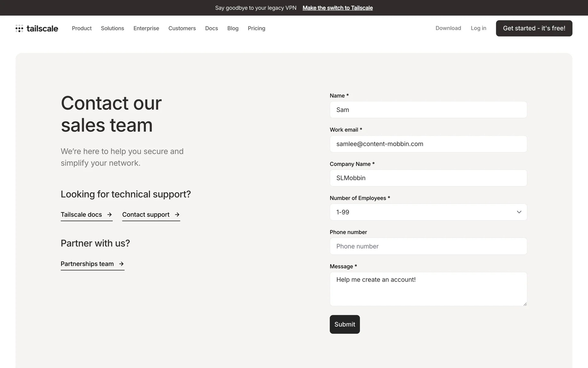Click the message box resize handle
Viewport: 588px width, 368px height.
(525, 304)
